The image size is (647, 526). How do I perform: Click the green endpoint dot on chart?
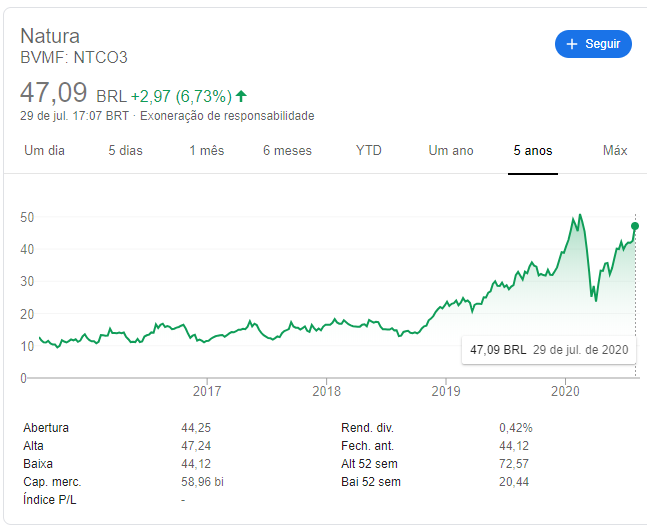click(x=635, y=226)
